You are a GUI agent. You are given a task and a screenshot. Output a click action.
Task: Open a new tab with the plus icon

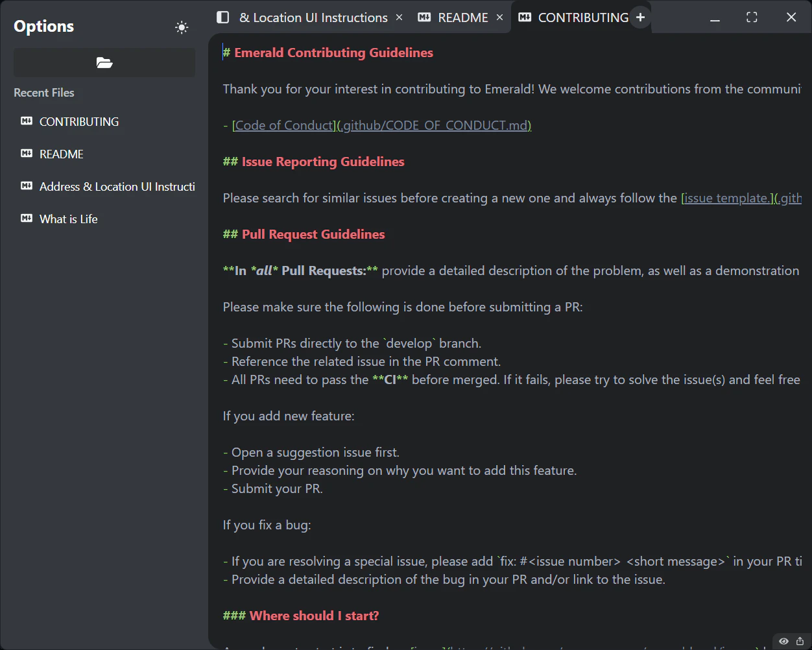pyautogui.click(x=640, y=16)
